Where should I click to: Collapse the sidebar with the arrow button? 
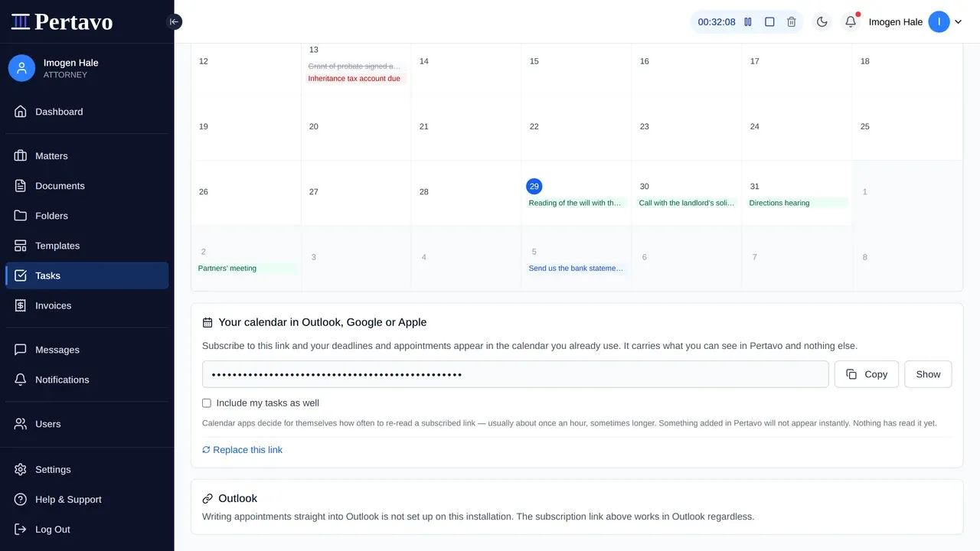[174, 22]
